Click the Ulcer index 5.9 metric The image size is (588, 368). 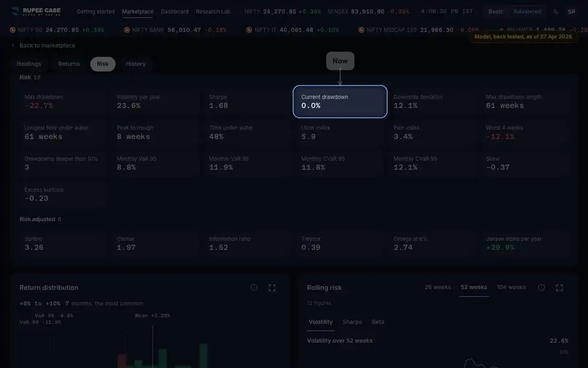(x=339, y=133)
